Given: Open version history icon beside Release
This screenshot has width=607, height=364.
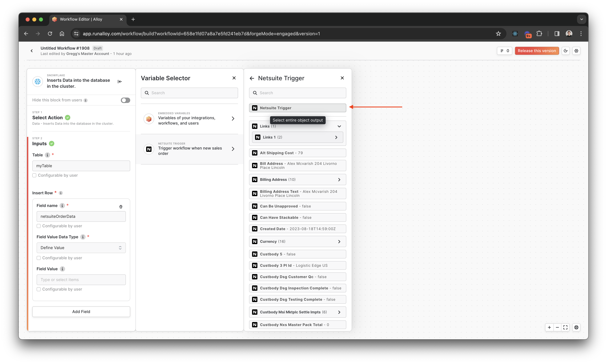Looking at the screenshot, I should (x=566, y=51).
